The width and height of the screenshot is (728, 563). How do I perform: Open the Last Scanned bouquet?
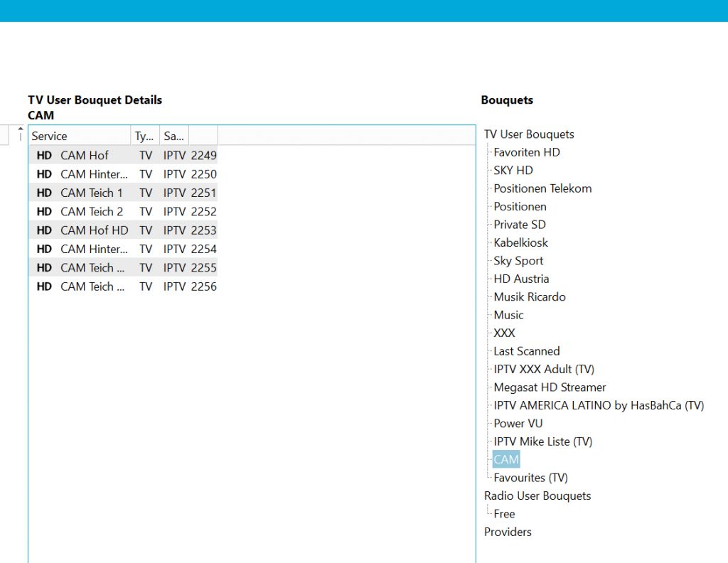click(x=527, y=351)
